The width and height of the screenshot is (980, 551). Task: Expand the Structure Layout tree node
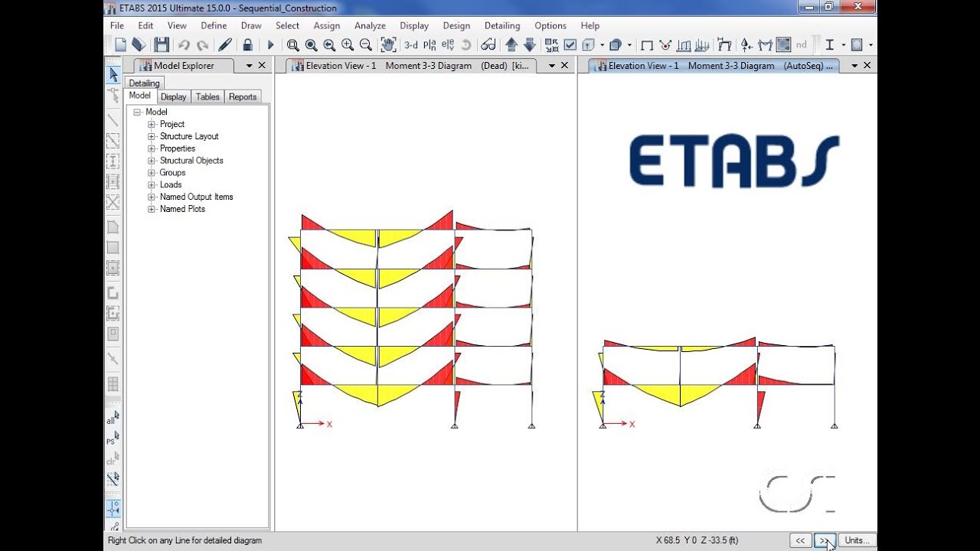tap(152, 136)
